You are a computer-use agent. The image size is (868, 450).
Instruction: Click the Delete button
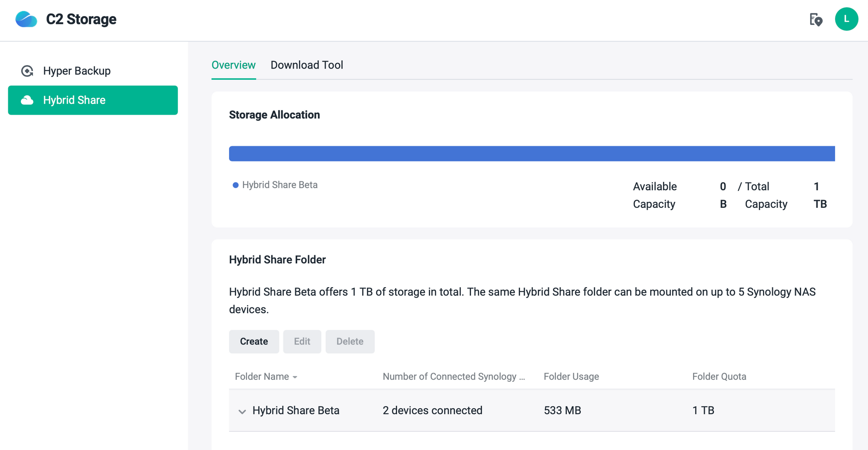[x=350, y=342]
